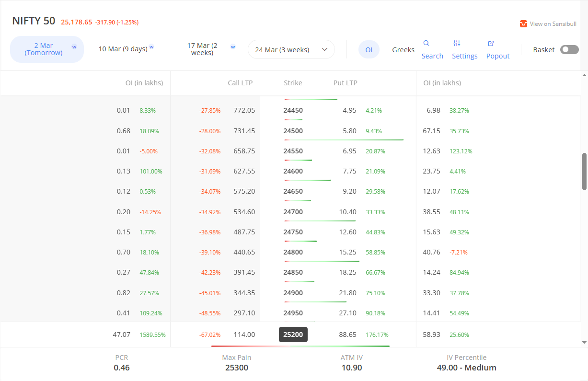Viewport: 588px width, 381px height.
Task: Select the 17 Mar (2 weeks) expiry tab
Action: [x=202, y=49]
